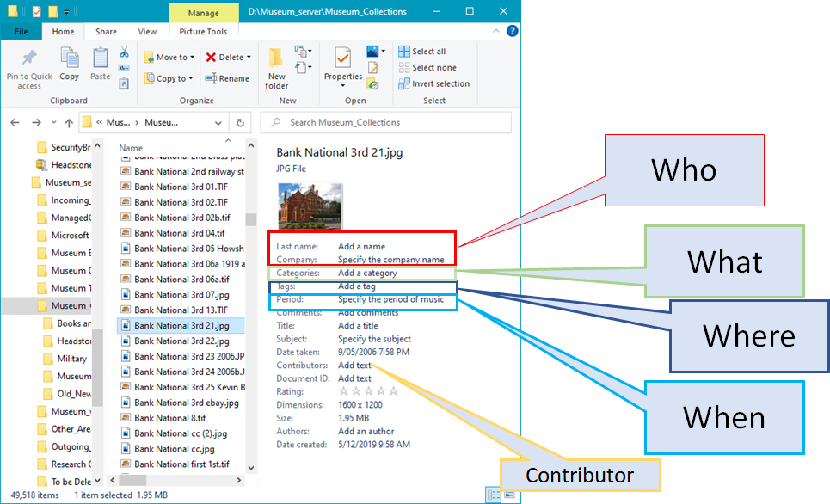Image resolution: width=830 pixels, height=504 pixels.
Task: Switch to the large icons view button
Action: [509, 495]
